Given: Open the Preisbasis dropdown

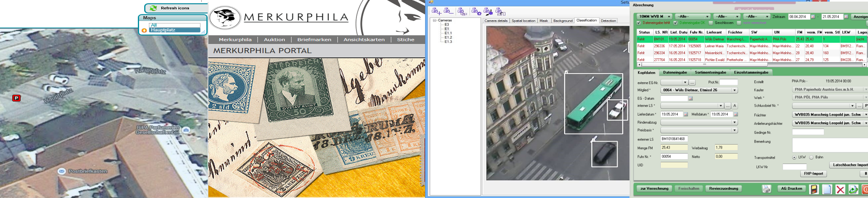Looking at the screenshot, I should pyautogui.click(x=699, y=130).
